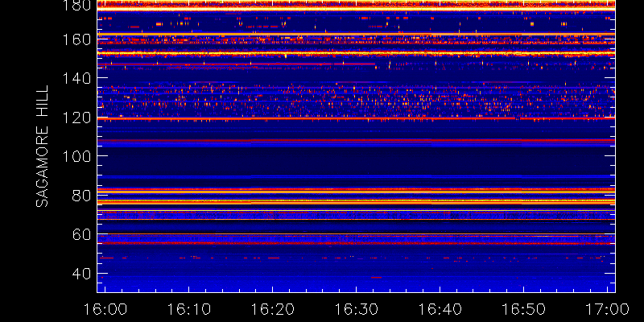The width and height of the screenshot is (644, 322).
Task: Click the 180 frequency axis label
Action: tap(76, 5)
